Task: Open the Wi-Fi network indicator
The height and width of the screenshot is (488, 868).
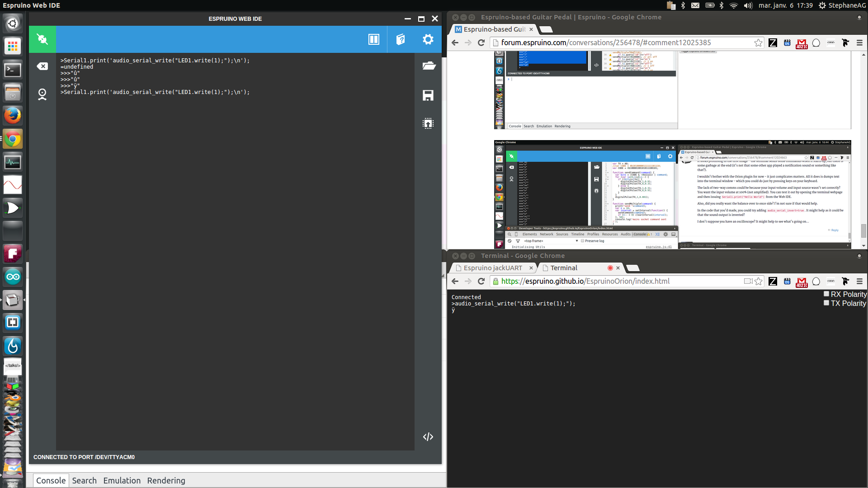Action: (734, 5)
